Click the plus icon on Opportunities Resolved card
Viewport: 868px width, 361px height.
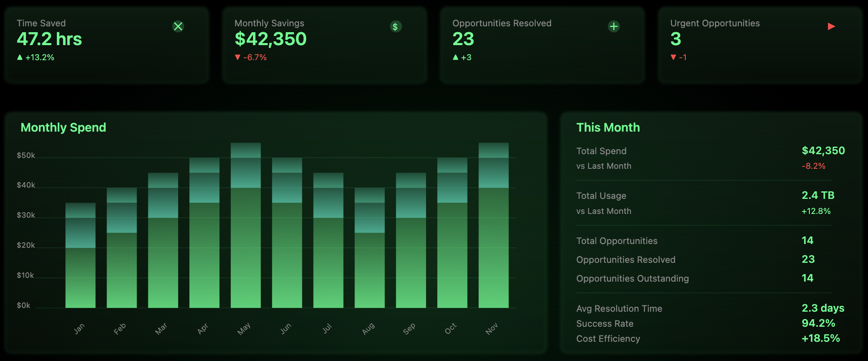click(613, 27)
